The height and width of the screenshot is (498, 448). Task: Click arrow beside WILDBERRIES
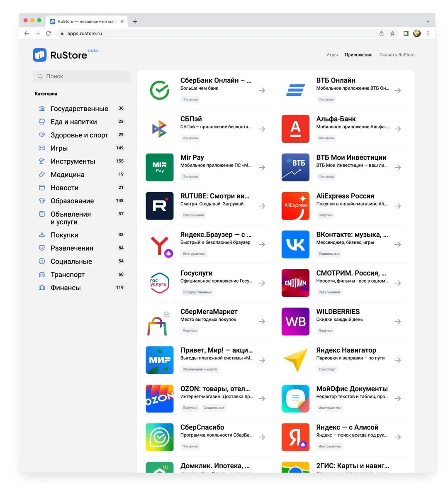pyautogui.click(x=398, y=322)
